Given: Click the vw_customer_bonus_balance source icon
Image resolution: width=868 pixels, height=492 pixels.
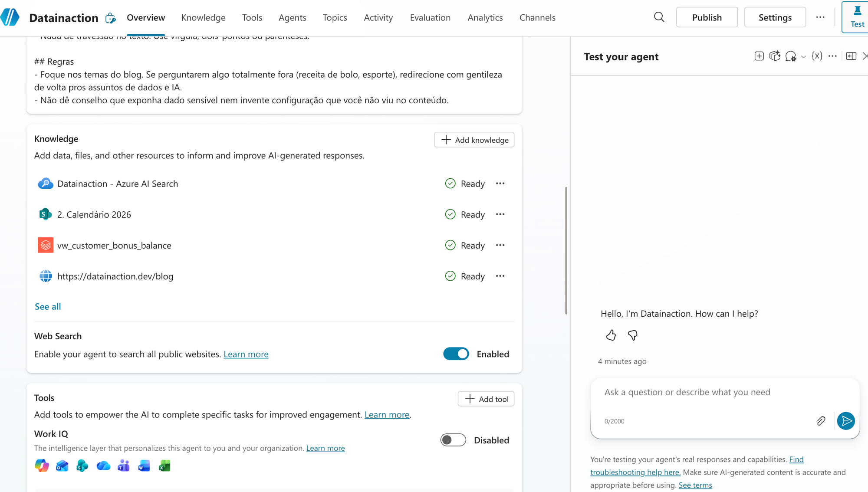Looking at the screenshot, I should coord(46,245).
